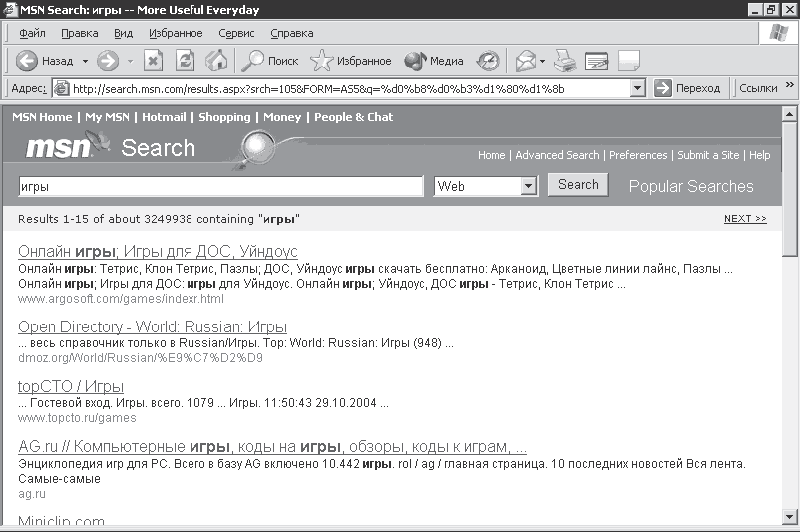The image size is (800, 532).
Task: Expand the Mail button dropdown arrow
Action: click(x=542, y=62)
